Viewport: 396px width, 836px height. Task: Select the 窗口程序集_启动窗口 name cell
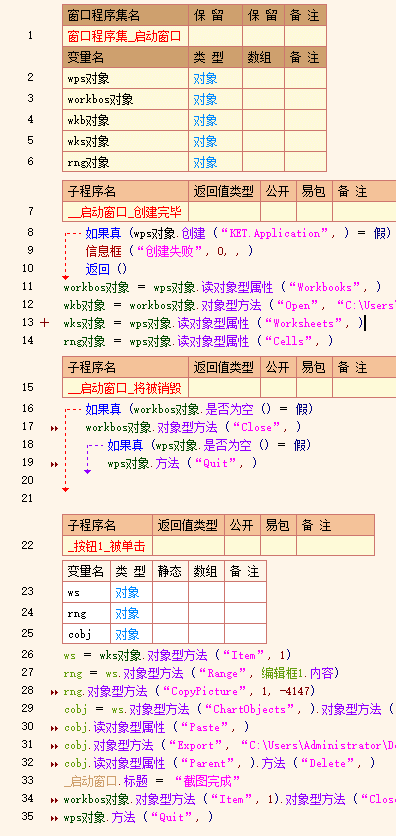point(125,36)
